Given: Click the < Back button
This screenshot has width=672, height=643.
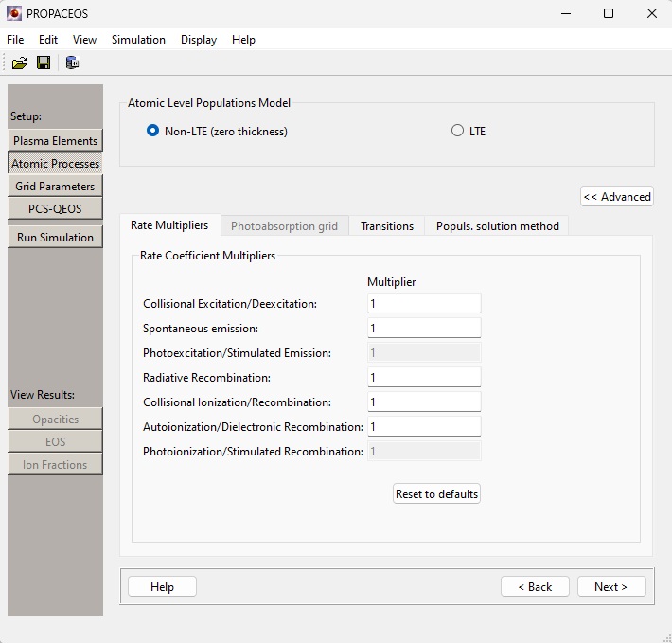Looking at the screenshot, I should click(535, 586).
